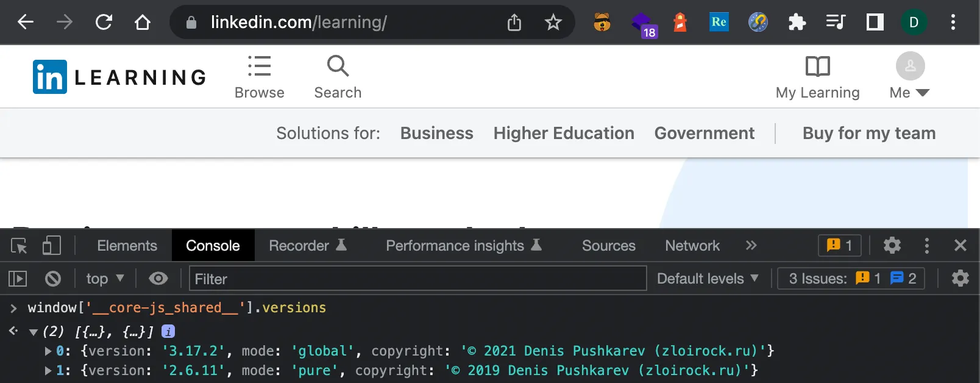Screen dimensions: 980x383
Task: Open the Chrome profile D avatar
Action: coord(914,23)
